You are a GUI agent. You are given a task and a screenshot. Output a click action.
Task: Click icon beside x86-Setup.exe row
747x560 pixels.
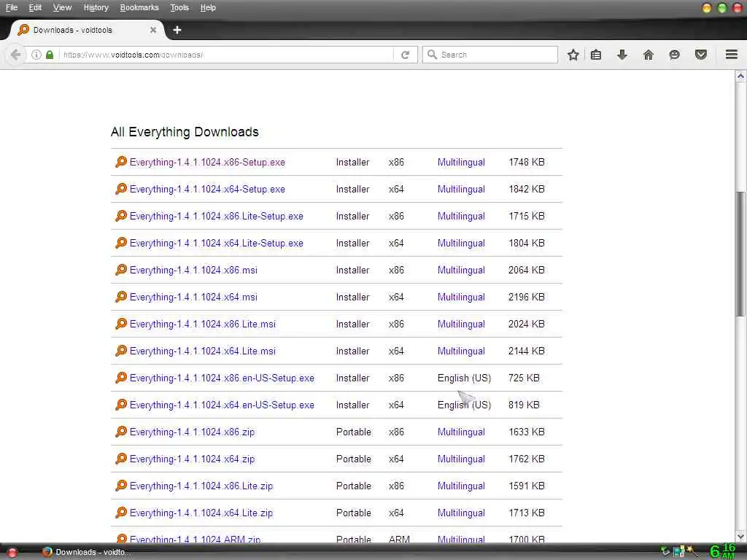point(121,162)
